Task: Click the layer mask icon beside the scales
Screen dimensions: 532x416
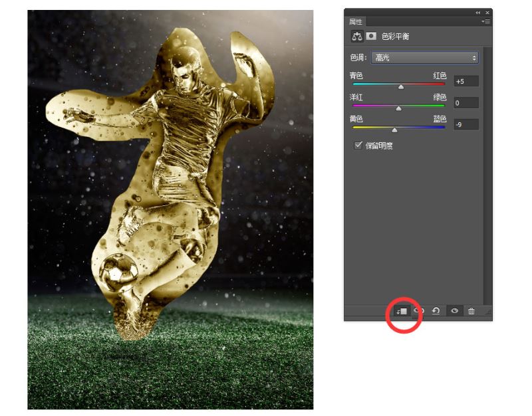Action: (x=370, y=35)
